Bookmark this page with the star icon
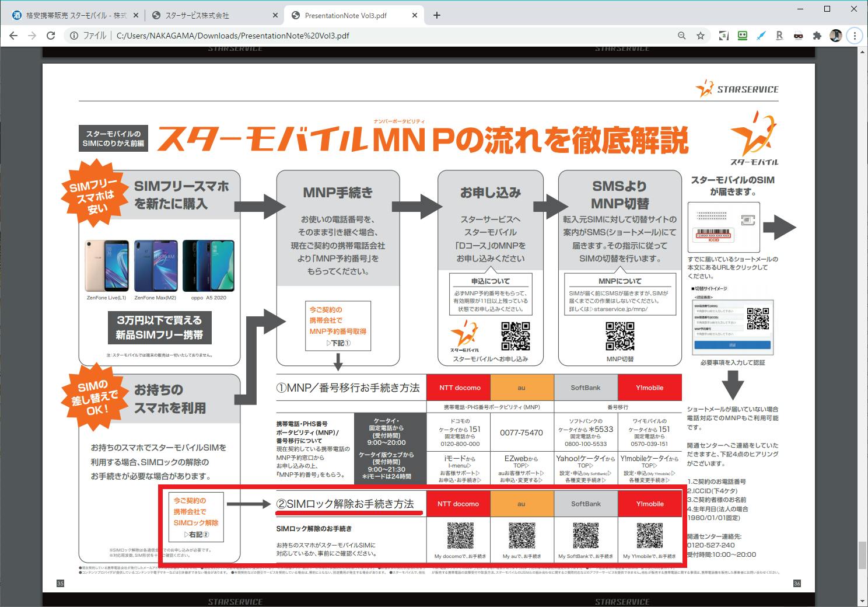The width and height of the screenshot is (868, 607). point(701,36)
